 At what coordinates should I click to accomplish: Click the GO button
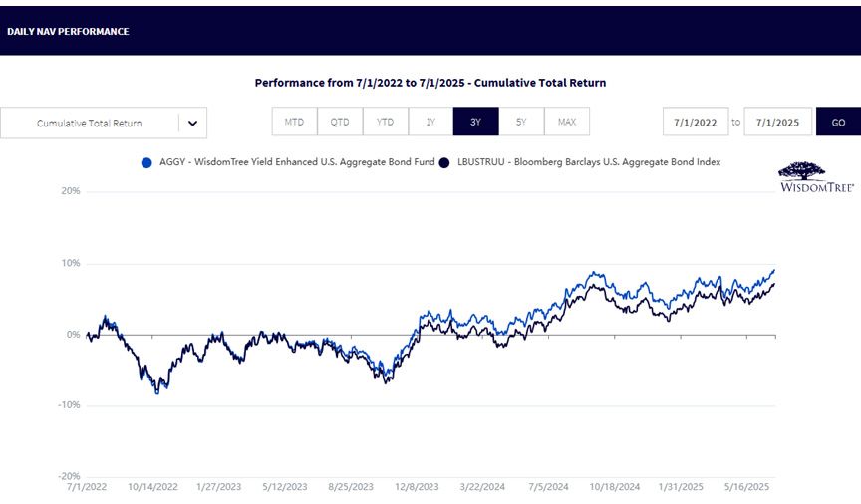[x=838, y=122]
